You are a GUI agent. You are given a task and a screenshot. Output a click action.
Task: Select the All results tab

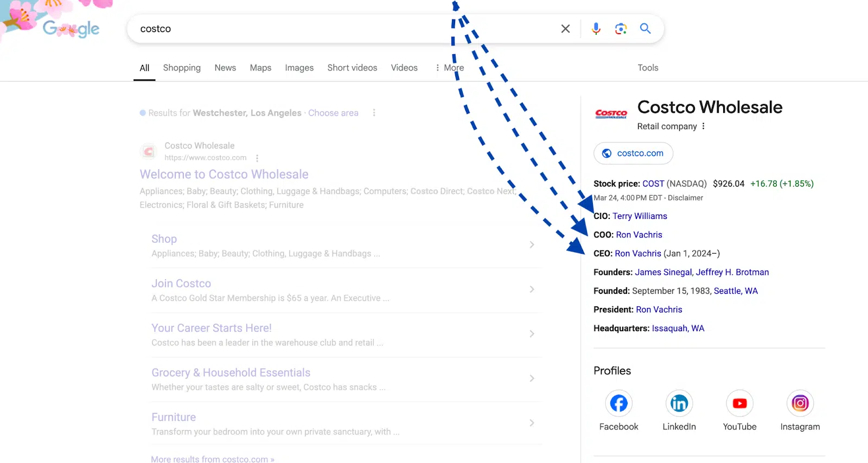coord(144,68)
